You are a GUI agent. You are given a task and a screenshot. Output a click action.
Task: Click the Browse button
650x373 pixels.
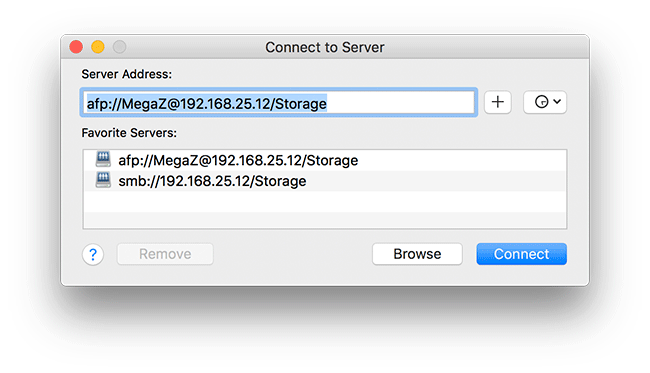coord(417,254)
